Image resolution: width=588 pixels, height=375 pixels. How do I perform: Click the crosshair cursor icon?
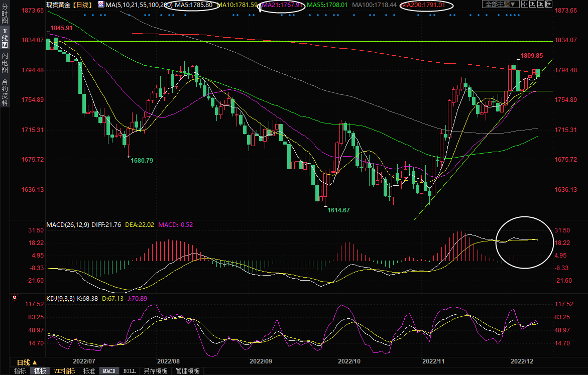coord(525,4)
